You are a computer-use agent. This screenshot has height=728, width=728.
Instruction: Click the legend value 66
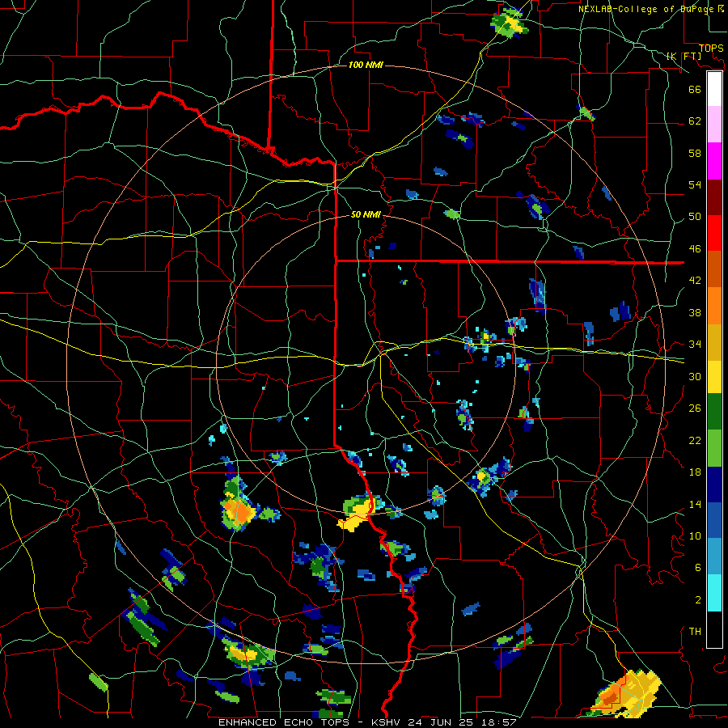(x=695, y=90)
